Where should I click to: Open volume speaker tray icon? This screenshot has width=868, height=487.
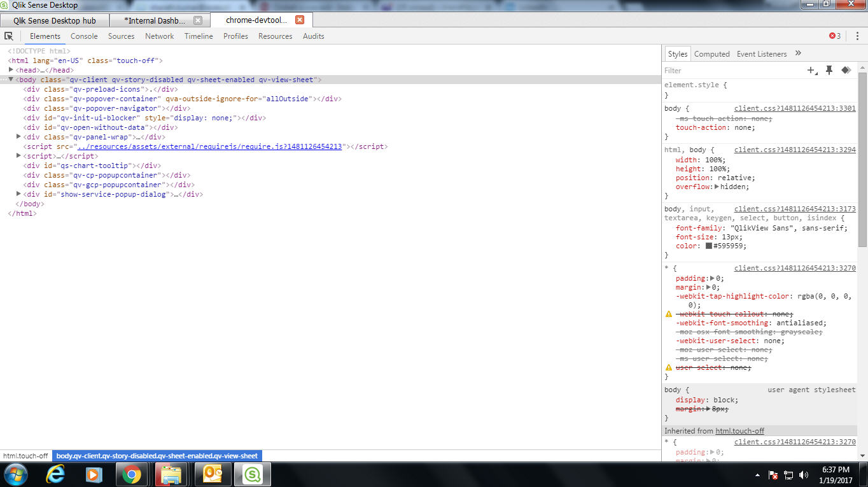(x=804, y=475)
